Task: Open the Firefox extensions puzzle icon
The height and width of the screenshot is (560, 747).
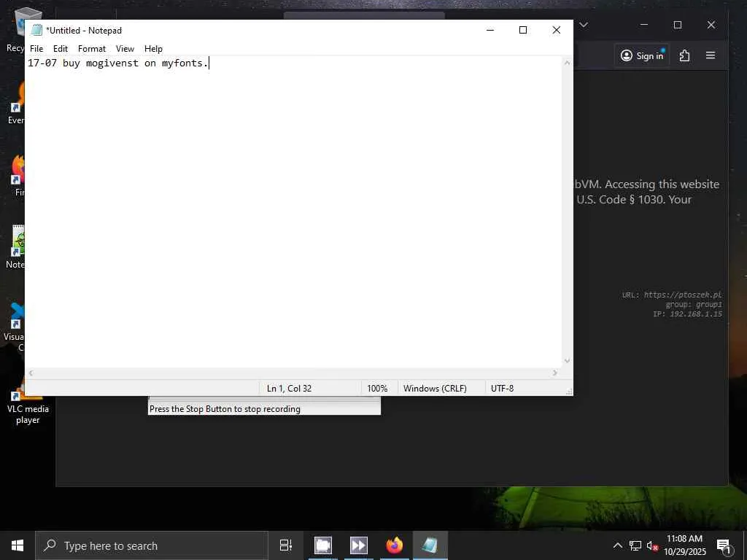Action: point(684,55)
